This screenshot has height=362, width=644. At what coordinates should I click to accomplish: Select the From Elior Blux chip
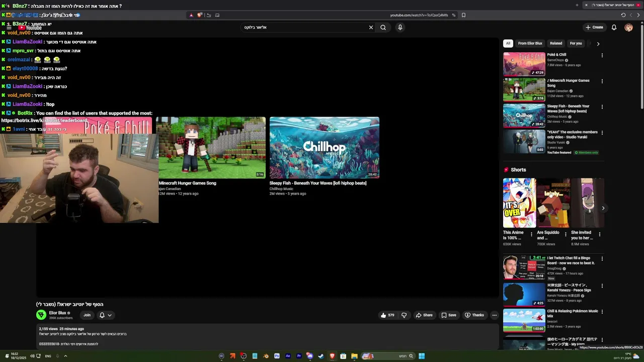(530, 43)
